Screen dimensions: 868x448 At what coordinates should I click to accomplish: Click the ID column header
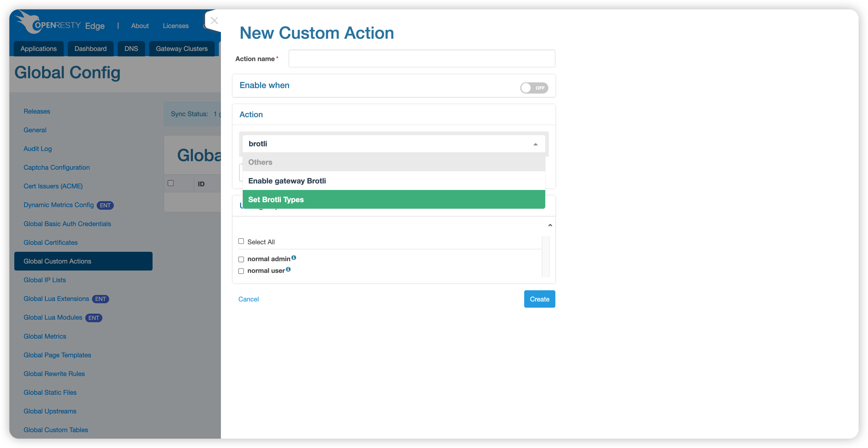tap(201, 184)
